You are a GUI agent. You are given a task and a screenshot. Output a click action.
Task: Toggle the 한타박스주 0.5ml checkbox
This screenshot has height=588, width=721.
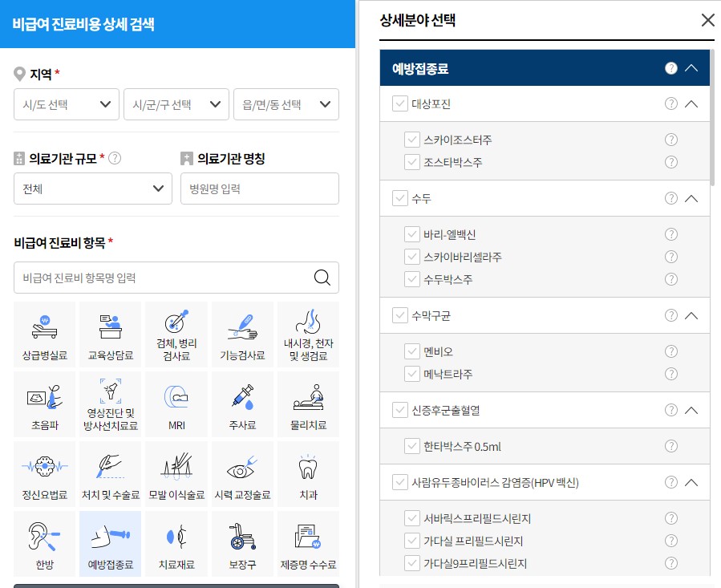412,446
